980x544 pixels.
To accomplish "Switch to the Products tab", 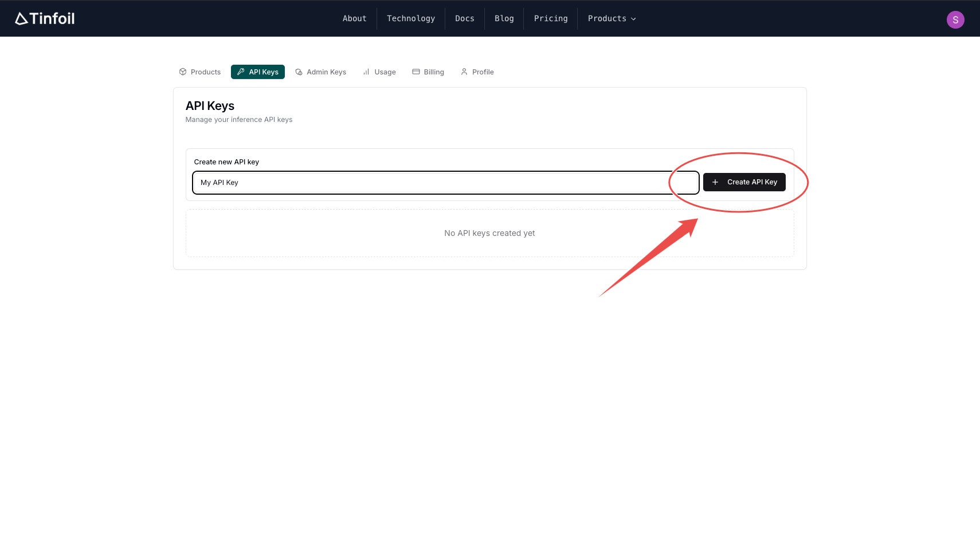I will [200, 72].
